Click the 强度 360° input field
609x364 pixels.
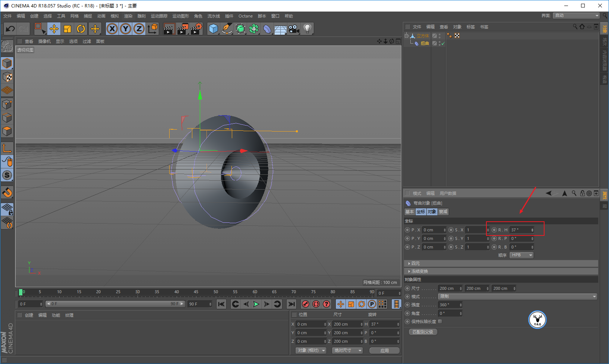tap(450, 305)
